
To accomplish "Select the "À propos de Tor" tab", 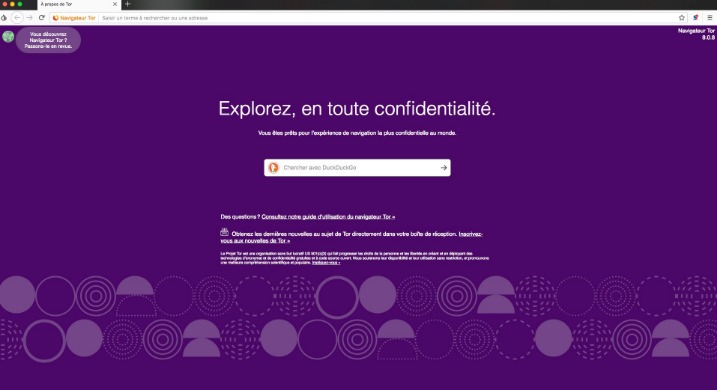I will [x=78, y=4].
